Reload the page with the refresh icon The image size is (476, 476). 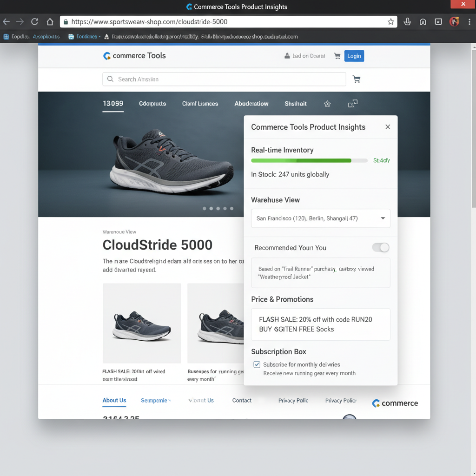point(34,21)
